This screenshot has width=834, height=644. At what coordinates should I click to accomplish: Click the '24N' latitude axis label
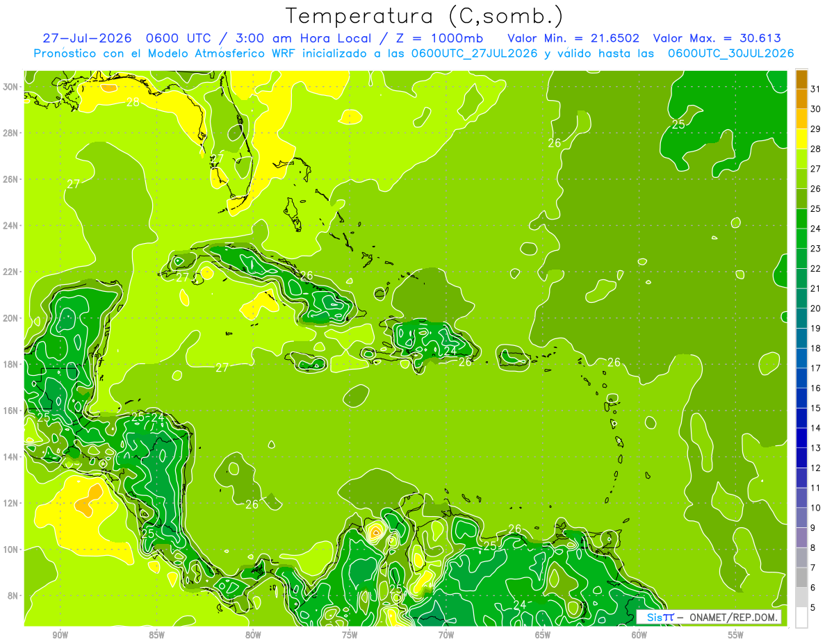coord(12,225)
